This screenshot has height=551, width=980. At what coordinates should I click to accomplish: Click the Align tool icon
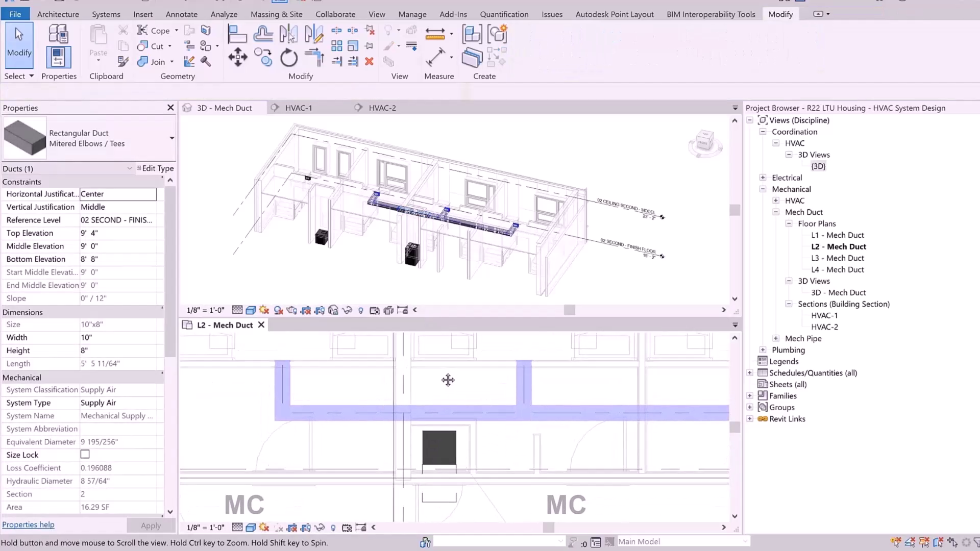[x=237, y=34]
